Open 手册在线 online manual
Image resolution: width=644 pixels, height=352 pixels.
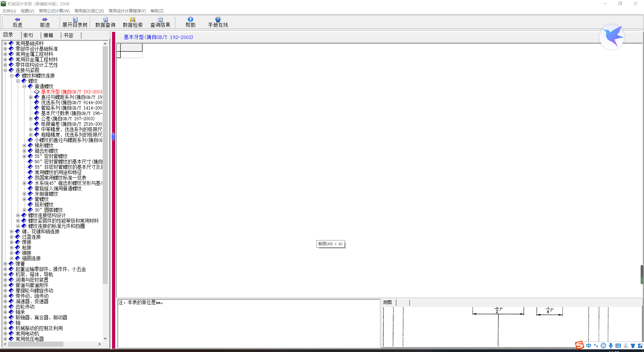tap(218, 19)
